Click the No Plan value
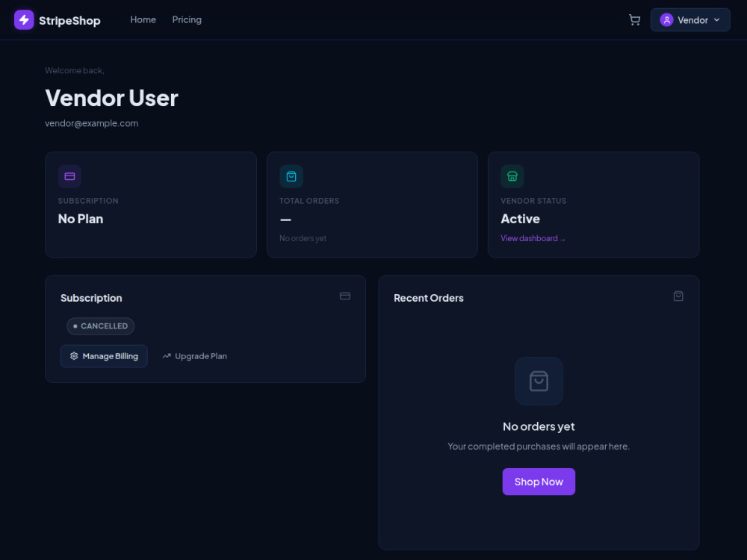This screenshot has height=560, width=747. 81,219
